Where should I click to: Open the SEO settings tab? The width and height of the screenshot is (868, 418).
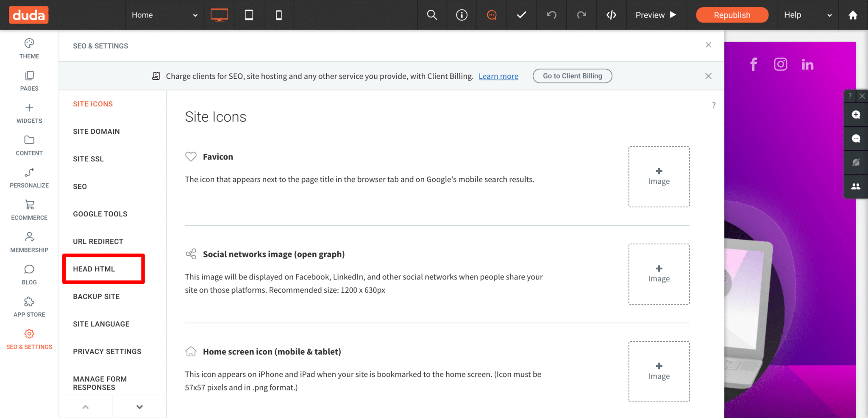(80, 186)
